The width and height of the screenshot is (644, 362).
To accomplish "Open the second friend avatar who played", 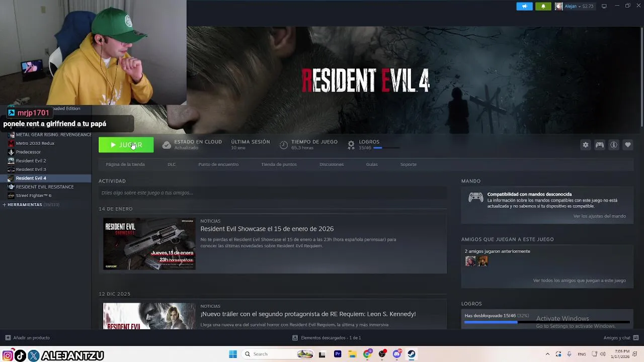I will [482, 261].
